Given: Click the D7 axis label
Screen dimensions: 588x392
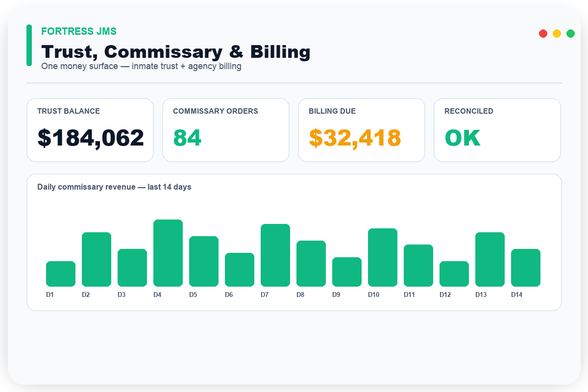Looking at the screenshot, I should (x=265, y=295).
